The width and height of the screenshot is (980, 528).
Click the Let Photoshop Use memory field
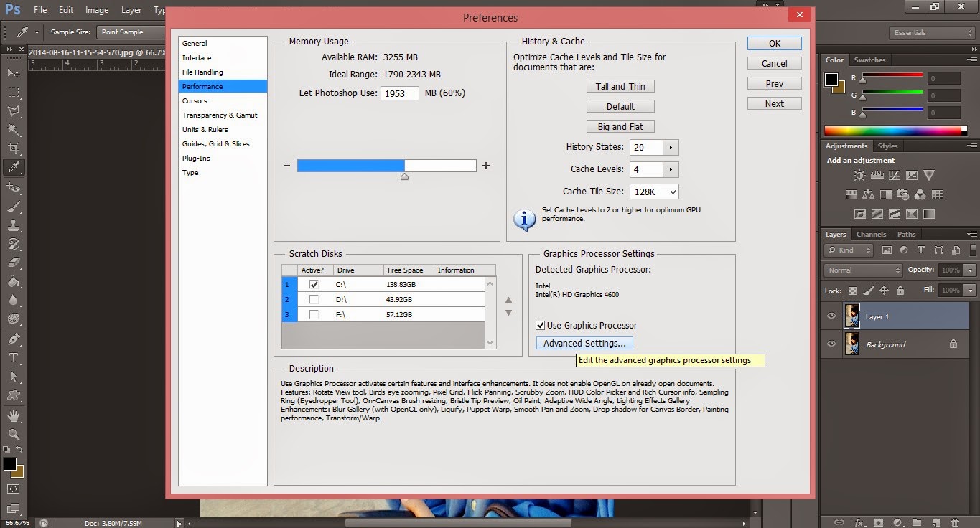(400, 93)
